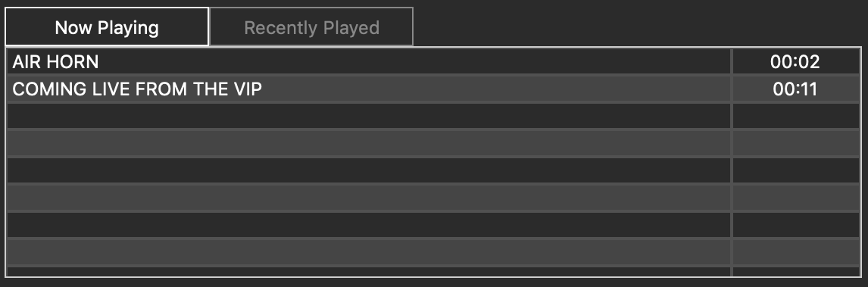The width and height of the screenshot is (868, 287).
Task: Click the 00:02 duration of AIR HORN
Action: pyautogui.click(x=795, y=61)
